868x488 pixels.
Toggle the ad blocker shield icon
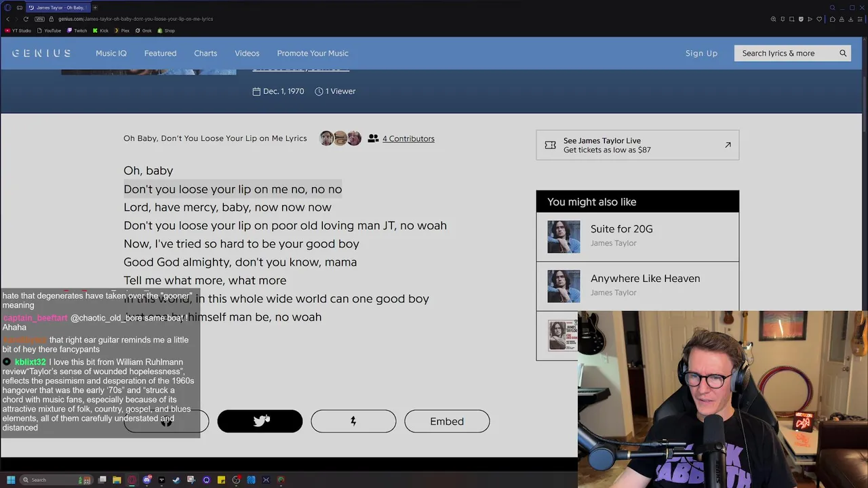[x=801, y=19]
